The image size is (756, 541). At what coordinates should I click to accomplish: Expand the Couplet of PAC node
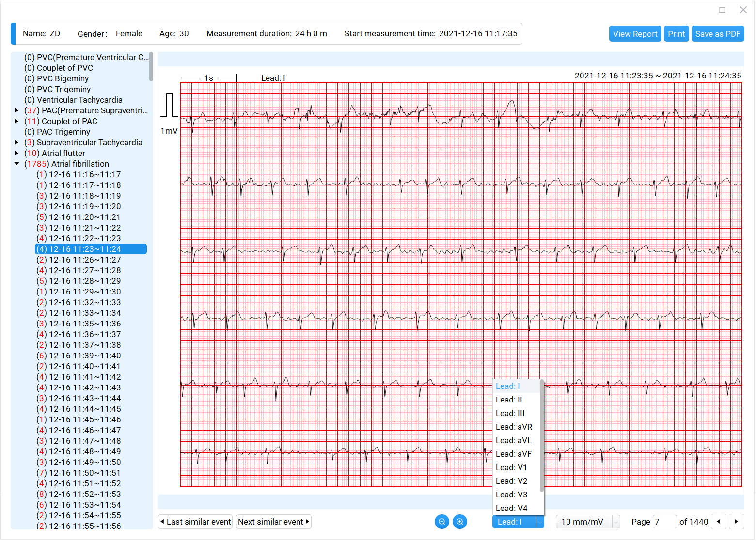17,121
